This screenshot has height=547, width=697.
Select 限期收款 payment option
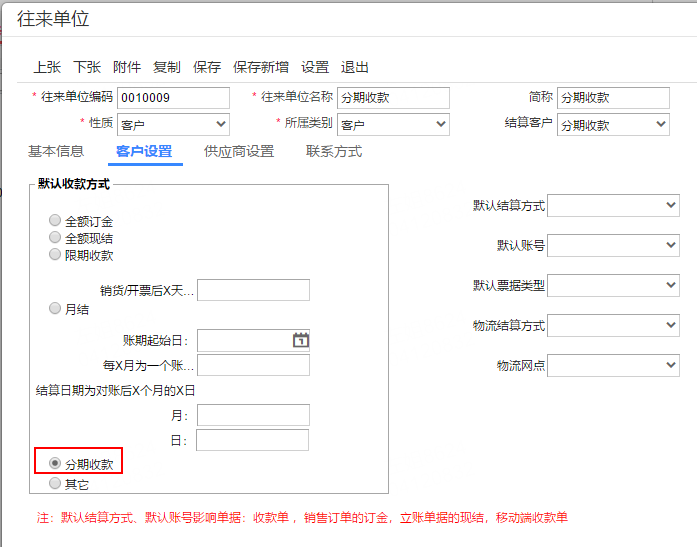55,254
